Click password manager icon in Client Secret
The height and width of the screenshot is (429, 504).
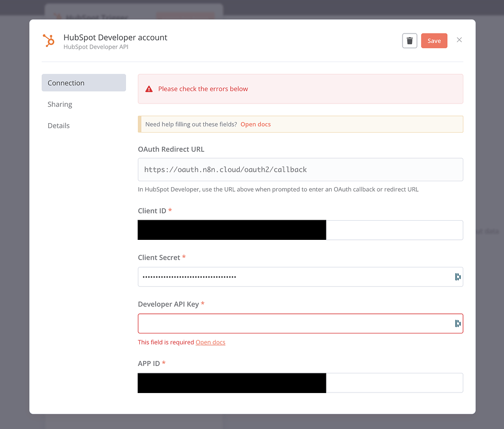pos(458,277)
